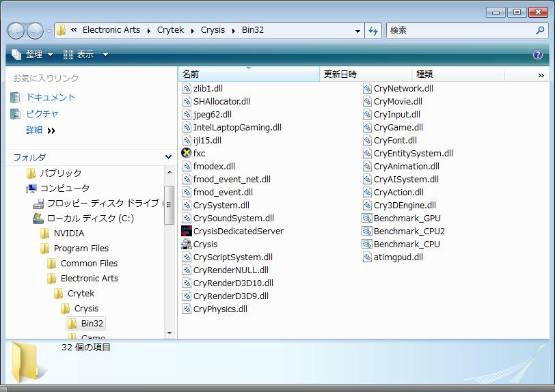Select file name CryEntitySystem.dll
The height and width of the screenshot is (392, 555).
pos(414,153)
